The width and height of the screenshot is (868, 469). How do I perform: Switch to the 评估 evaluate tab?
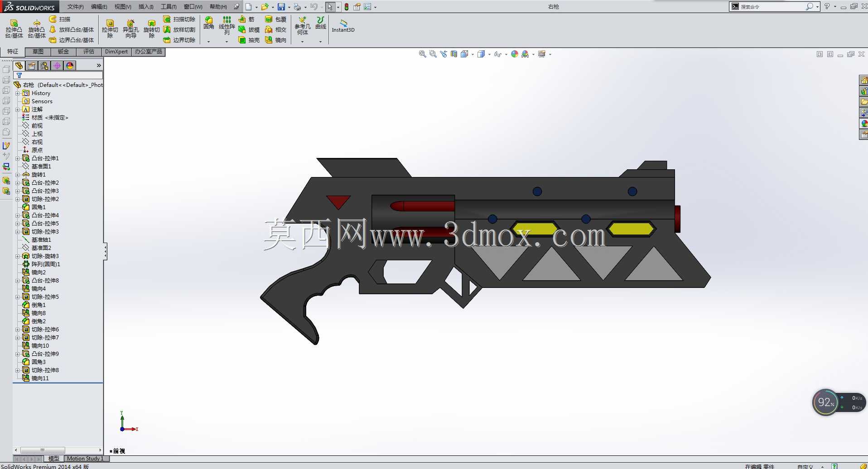[x=89, y=52]
